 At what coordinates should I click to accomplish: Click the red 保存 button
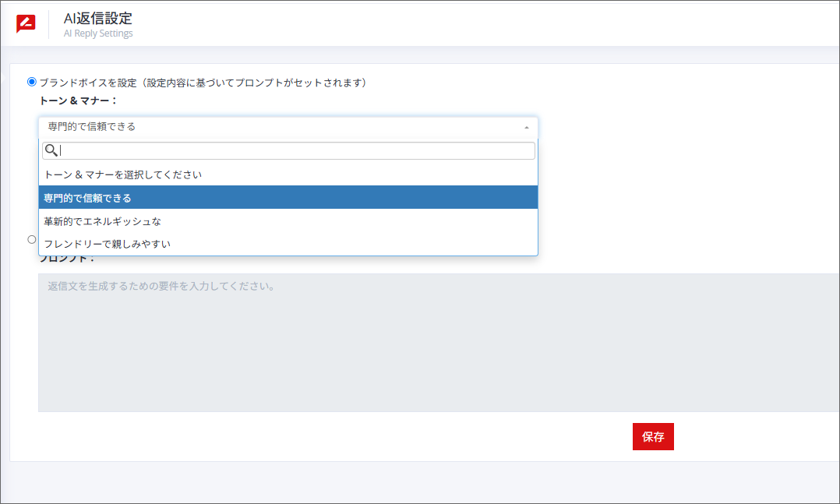[x=653, y=436]
